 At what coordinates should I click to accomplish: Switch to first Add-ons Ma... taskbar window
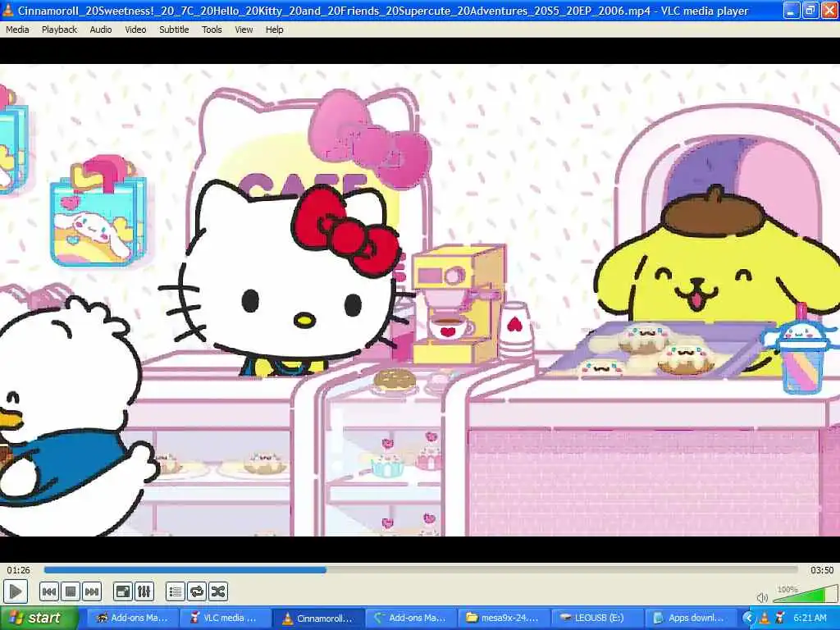tap(132, 619)
